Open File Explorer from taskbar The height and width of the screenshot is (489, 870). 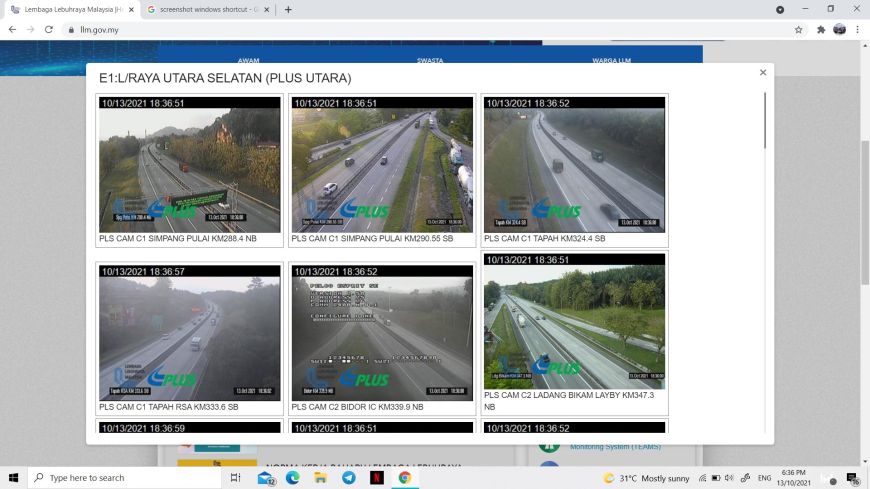coord(321,478)
